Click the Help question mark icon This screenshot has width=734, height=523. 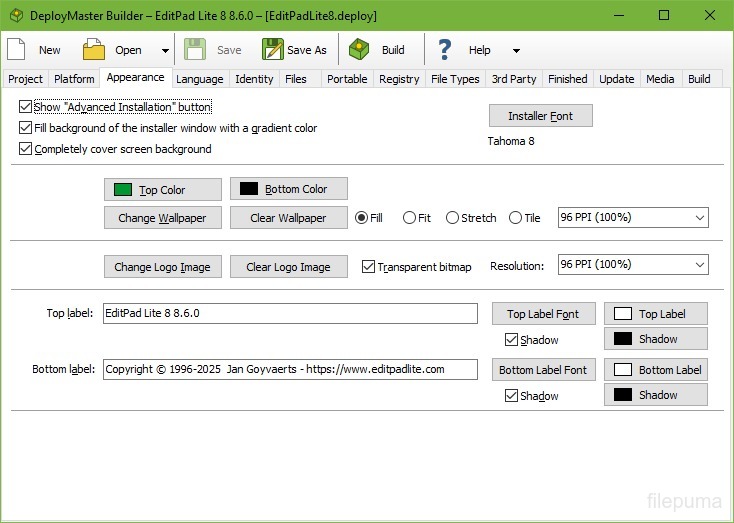coord(445,50)
